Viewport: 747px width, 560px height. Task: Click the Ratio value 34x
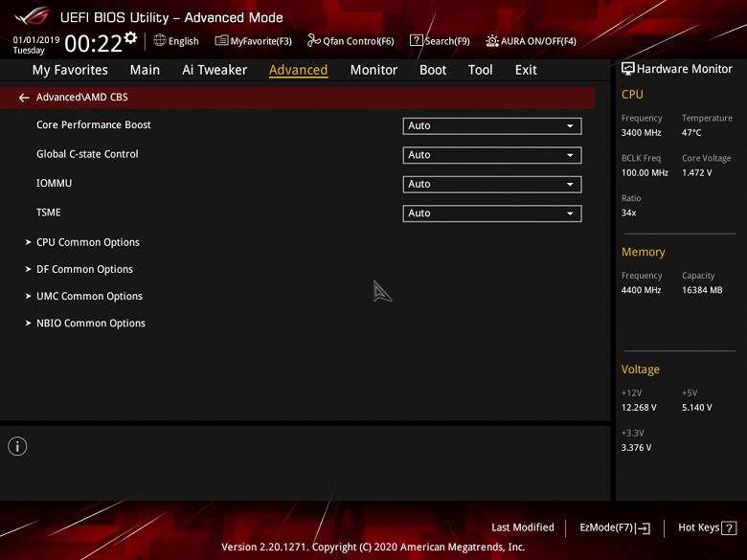point(628,213)
